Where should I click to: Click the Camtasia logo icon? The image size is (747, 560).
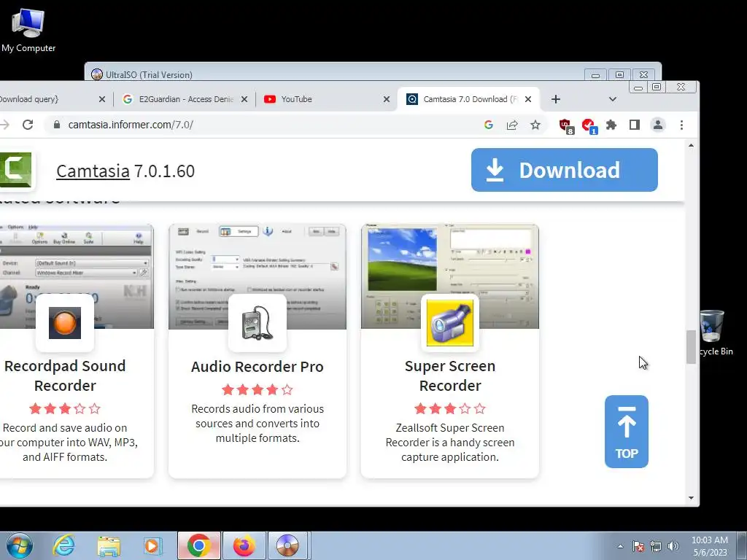click(16, 169)
